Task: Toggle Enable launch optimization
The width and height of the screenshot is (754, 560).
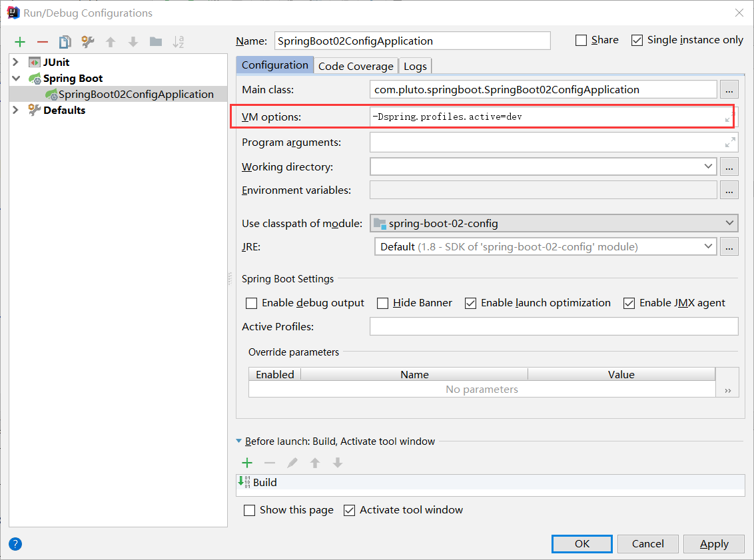Action: [x=470, y=304]
